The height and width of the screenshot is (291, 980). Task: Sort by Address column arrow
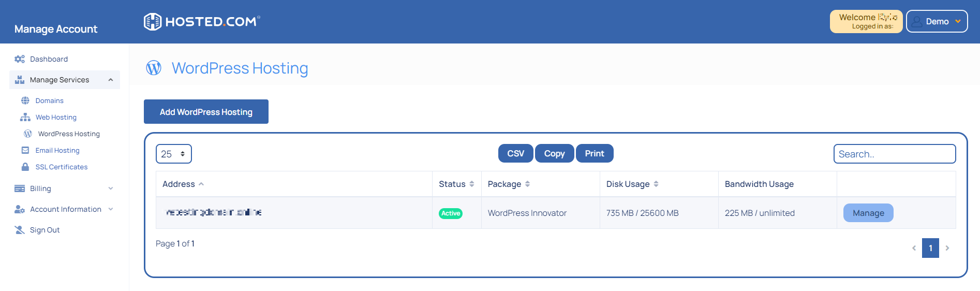(x=201, y=184)
